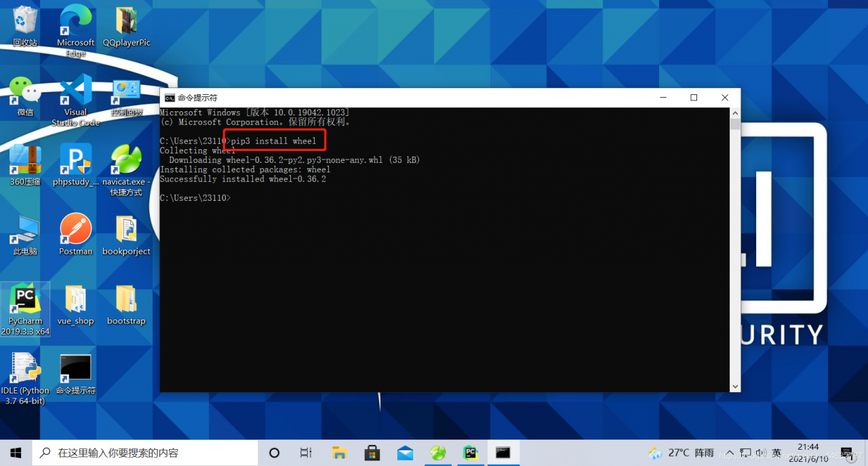
Task: Close the 命令提示符 window
Action: (725, 98)
